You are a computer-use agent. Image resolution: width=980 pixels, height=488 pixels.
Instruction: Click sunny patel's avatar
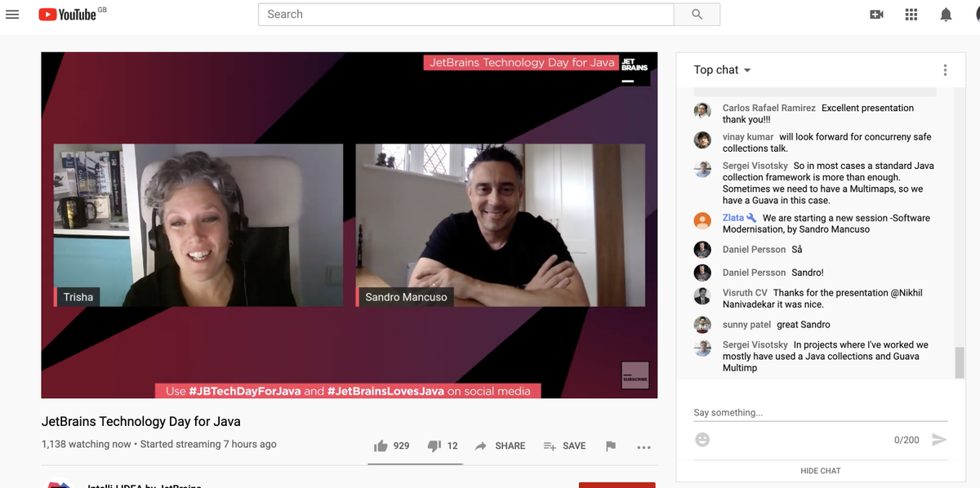point(702,325)
